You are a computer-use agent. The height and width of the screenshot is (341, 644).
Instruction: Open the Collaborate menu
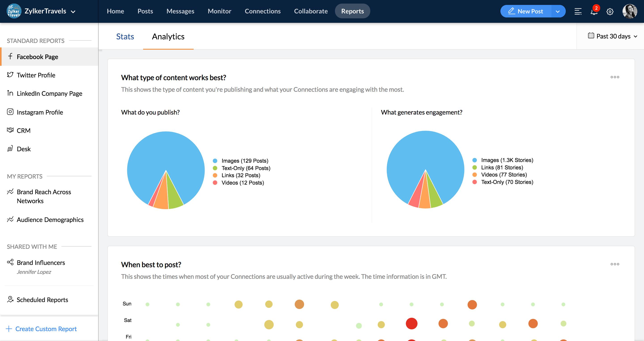(x=311, y=11)
